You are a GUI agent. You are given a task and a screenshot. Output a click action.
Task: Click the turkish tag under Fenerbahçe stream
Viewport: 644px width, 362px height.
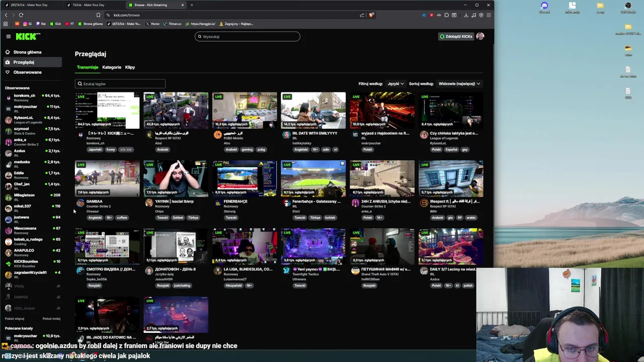coord(330,218)
